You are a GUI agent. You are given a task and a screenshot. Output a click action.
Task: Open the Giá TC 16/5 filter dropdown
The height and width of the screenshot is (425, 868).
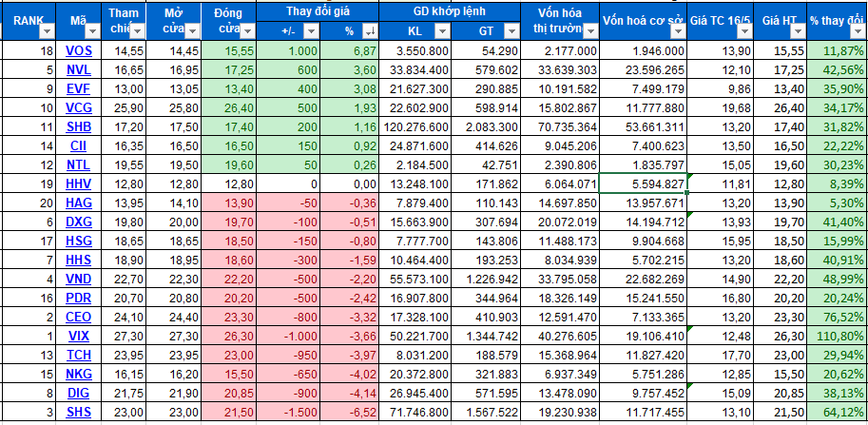coord(745,31)
